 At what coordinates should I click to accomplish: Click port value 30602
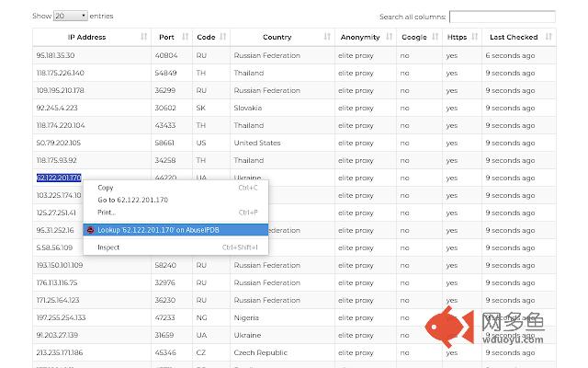tap(165, 108)
